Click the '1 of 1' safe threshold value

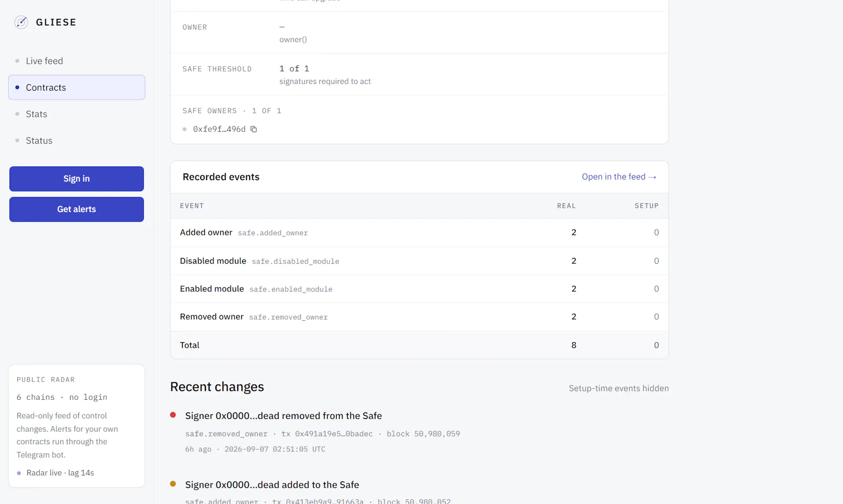coord(295,68)
